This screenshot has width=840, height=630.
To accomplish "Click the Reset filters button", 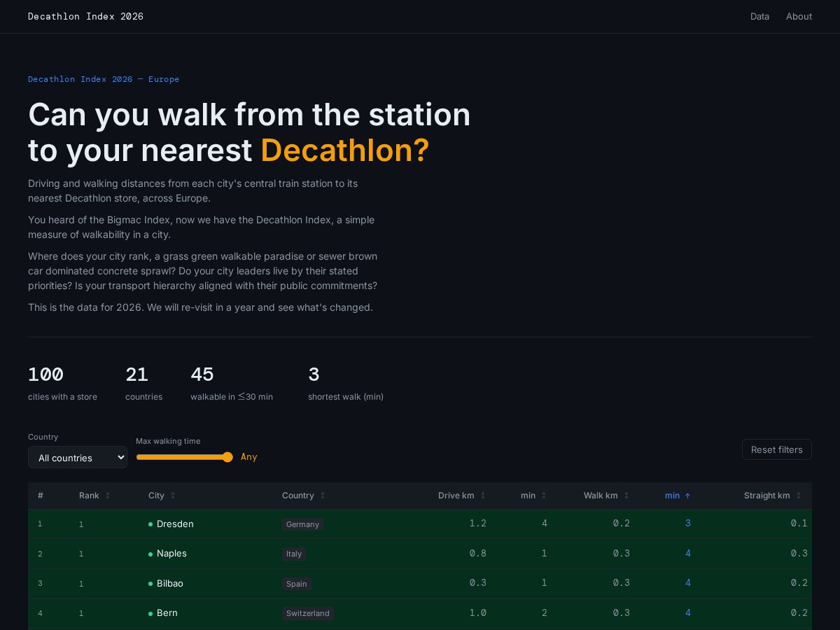I will [777, 449].
